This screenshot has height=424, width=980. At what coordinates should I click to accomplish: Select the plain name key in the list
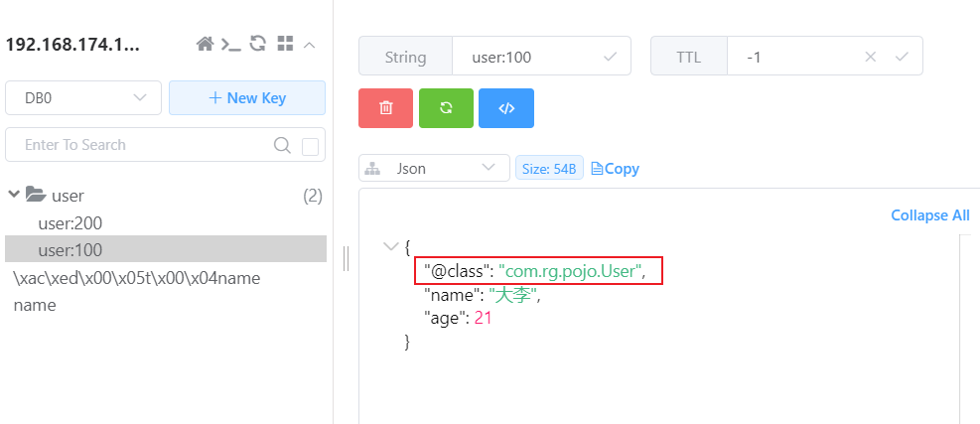pos(35,305)
